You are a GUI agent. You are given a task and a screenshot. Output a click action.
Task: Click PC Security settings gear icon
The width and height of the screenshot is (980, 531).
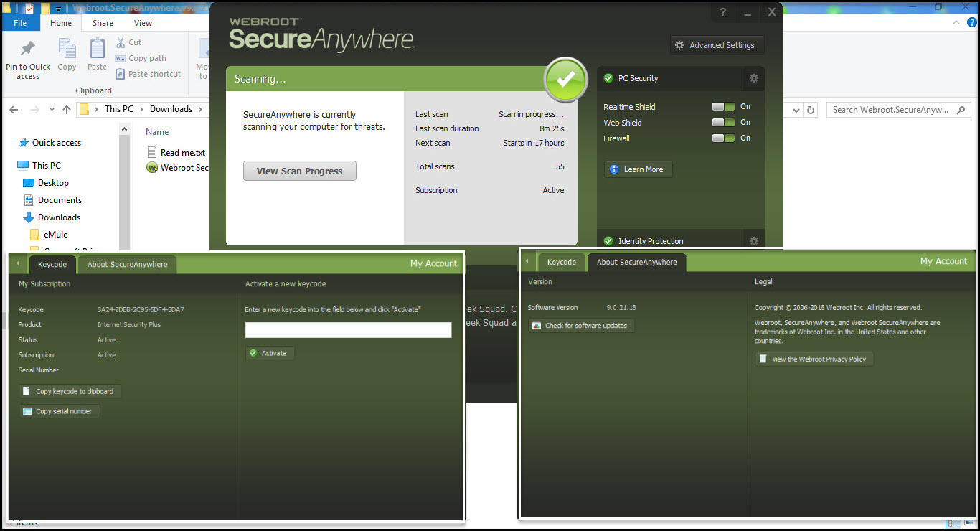click(x=753, y=78)
